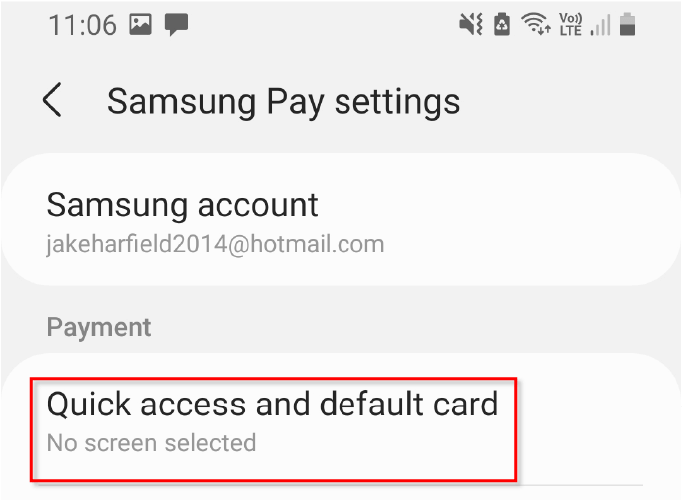
Task: Tap the 11:06 clock in status bar
Action: pos(83,25)
